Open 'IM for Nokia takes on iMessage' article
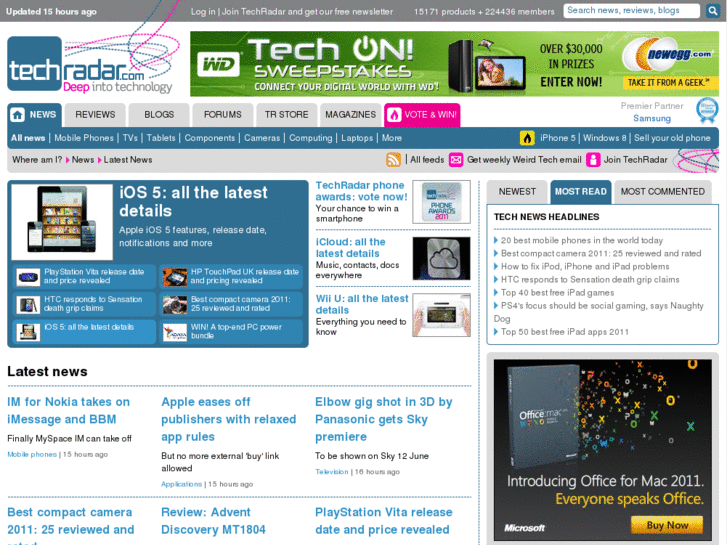The image size is (727, 545). click(x=68, y=410)
